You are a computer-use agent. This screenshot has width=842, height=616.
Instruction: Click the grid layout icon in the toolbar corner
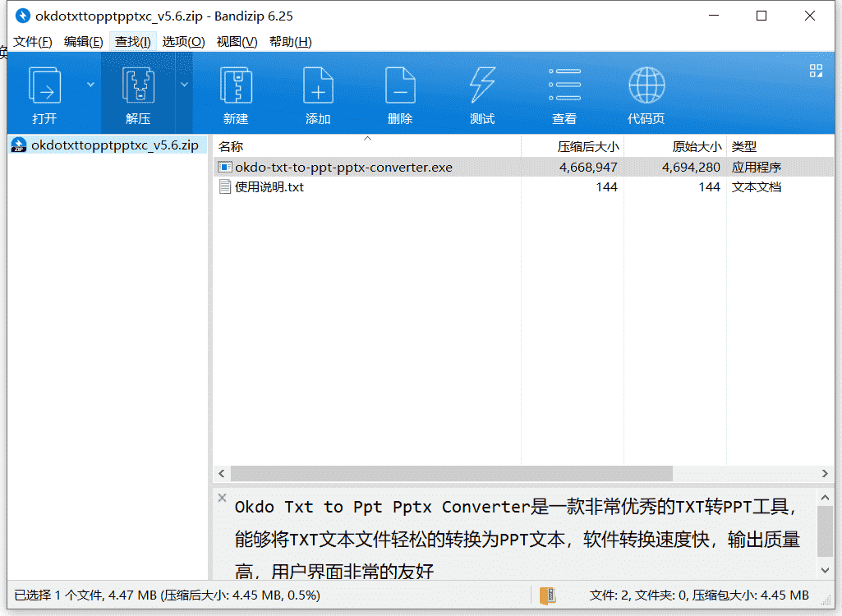(x=816, y=71)
